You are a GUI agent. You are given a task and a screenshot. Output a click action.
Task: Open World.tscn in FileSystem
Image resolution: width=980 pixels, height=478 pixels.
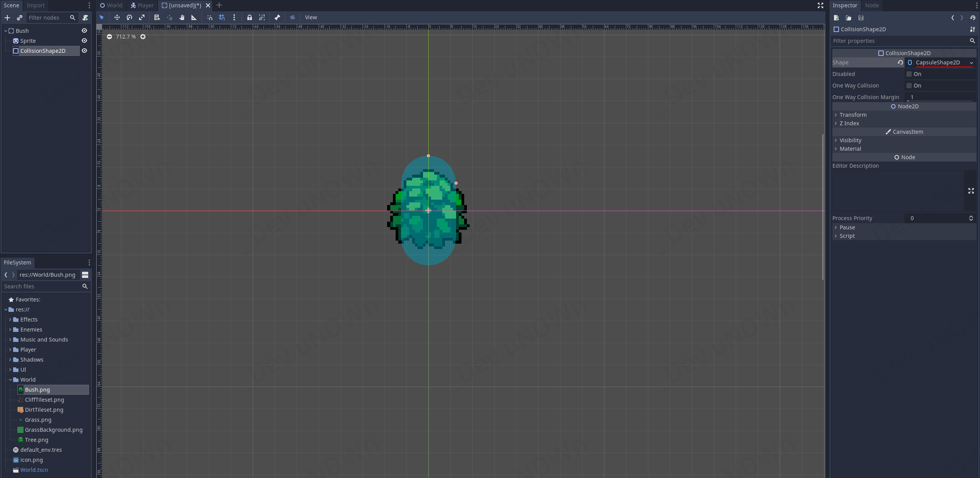pos(34,470)
